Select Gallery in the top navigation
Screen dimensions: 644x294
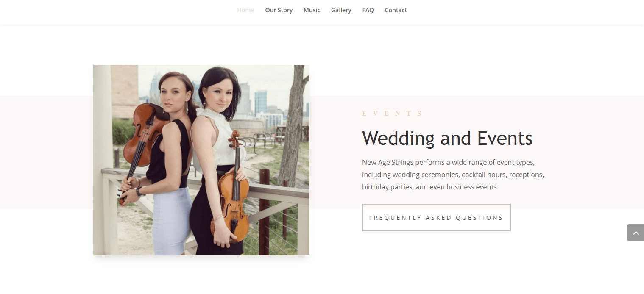[x=341, y=10]
